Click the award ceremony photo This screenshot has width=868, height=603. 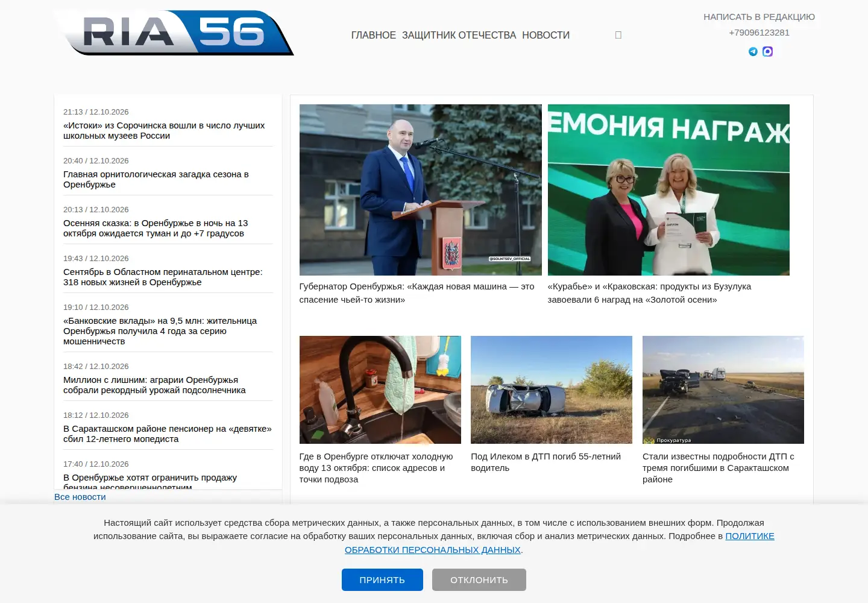click(668, 190)
